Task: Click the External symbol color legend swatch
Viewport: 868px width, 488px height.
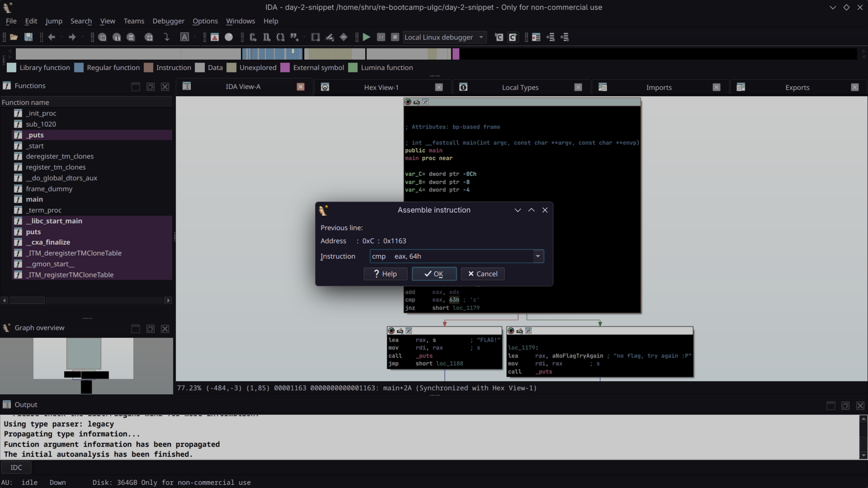Action: [x=285, y=67]
